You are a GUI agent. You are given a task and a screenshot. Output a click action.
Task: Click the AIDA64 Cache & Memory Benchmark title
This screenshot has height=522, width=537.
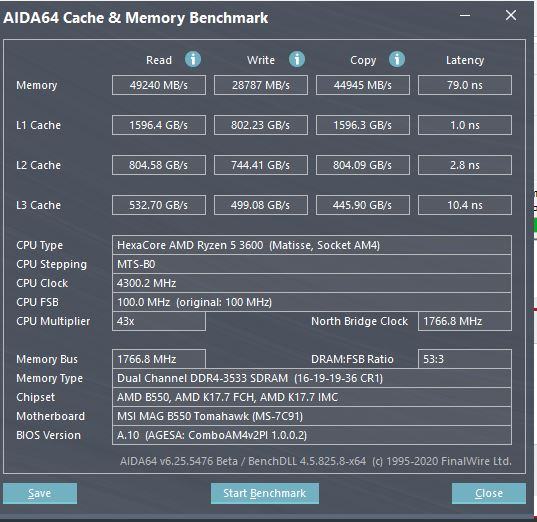[136, 18]
